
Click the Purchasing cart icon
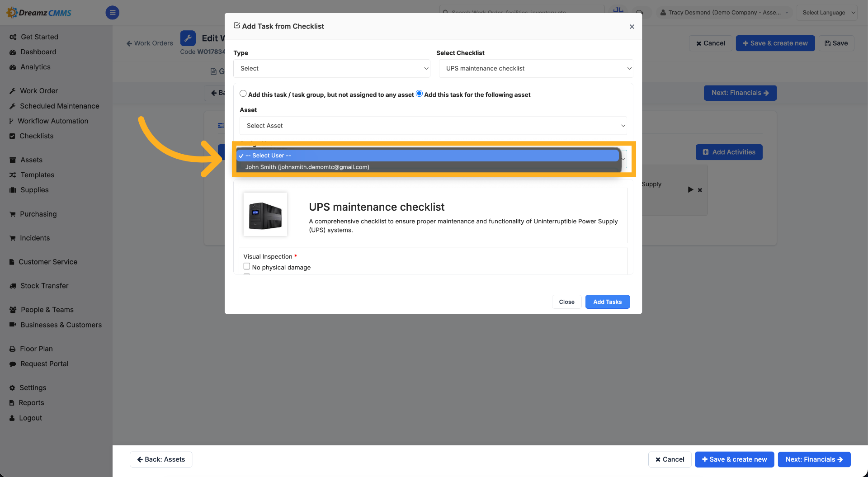point(13,214)
